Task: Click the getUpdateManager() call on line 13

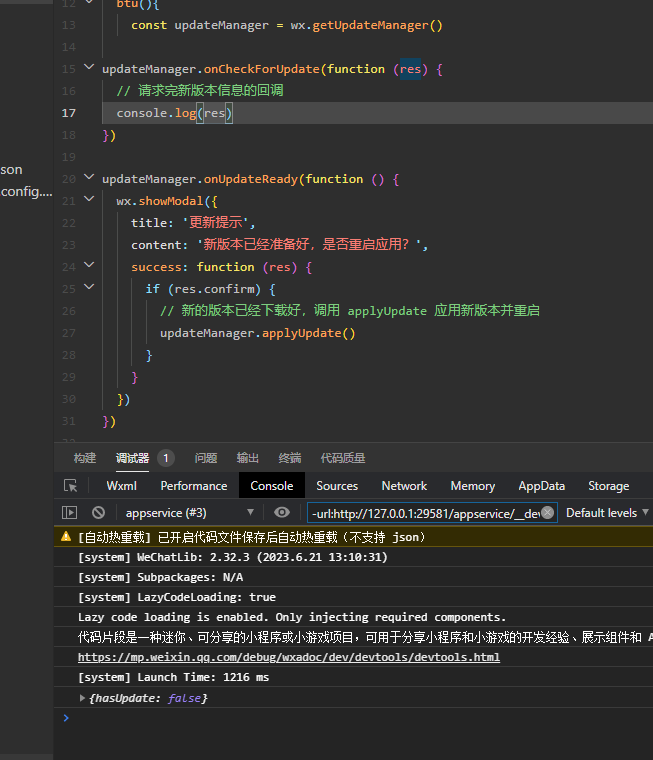Action: (x=377, y=25)
